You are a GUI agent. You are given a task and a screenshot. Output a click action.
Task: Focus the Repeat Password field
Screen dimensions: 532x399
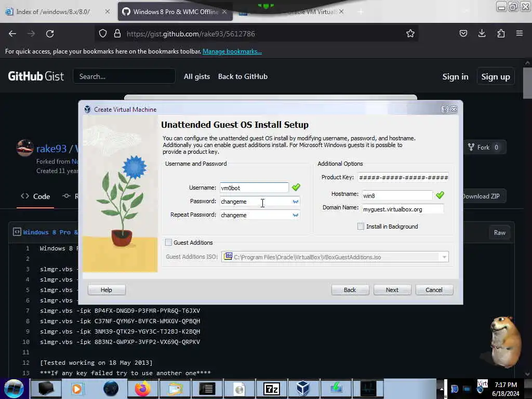[x=256, y=215]
